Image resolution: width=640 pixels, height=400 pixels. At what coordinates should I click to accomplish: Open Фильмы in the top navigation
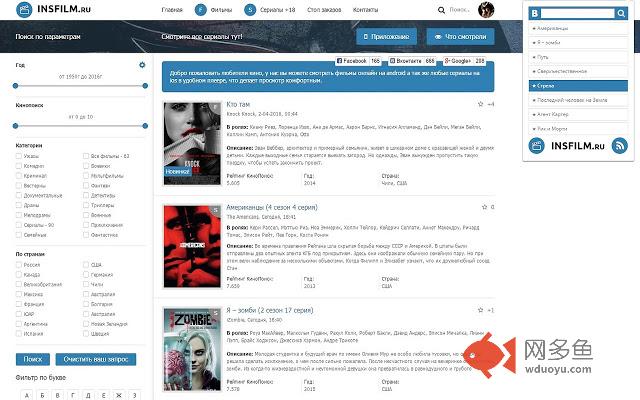coord(221,10)
